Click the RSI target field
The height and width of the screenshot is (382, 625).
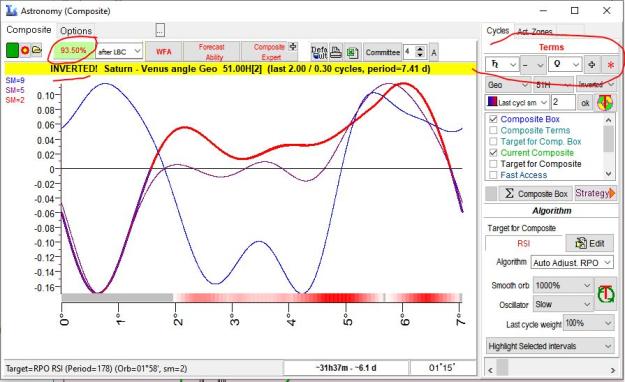523,243
